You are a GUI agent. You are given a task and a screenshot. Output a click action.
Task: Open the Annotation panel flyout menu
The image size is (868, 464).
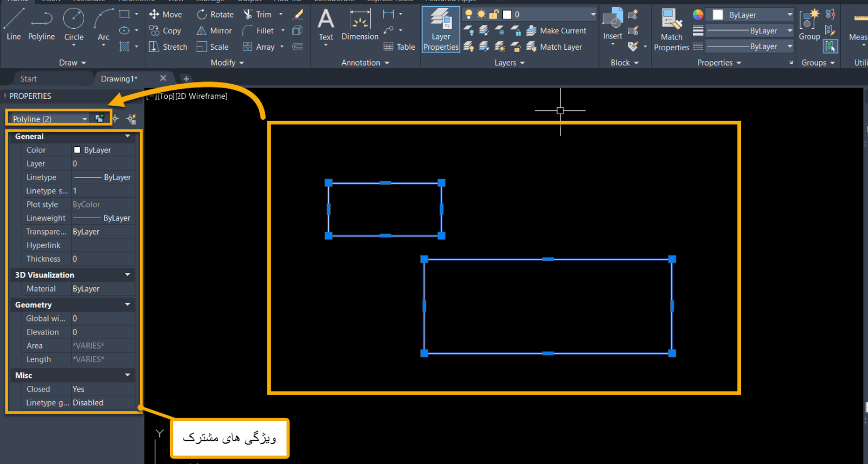(365, 63)
